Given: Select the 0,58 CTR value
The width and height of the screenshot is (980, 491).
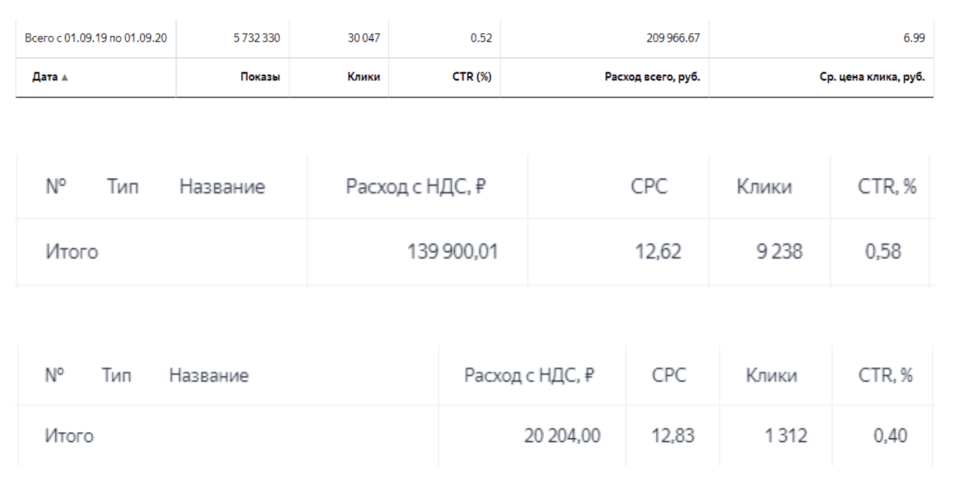Looking at the screenshot, I should tap(883, 252).
